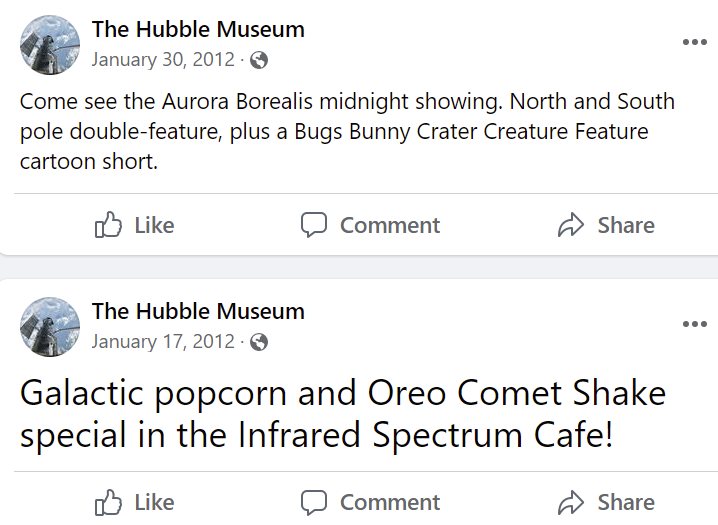Click the Comment label under the Galactic popcorn post
This screenshot has height=525, width=718.
(x=390, y=503)
